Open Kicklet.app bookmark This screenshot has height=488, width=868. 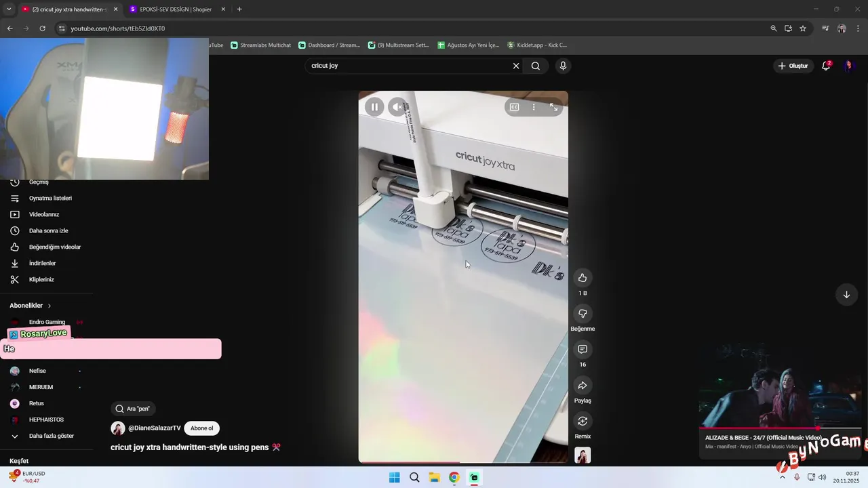pos(536,45)
